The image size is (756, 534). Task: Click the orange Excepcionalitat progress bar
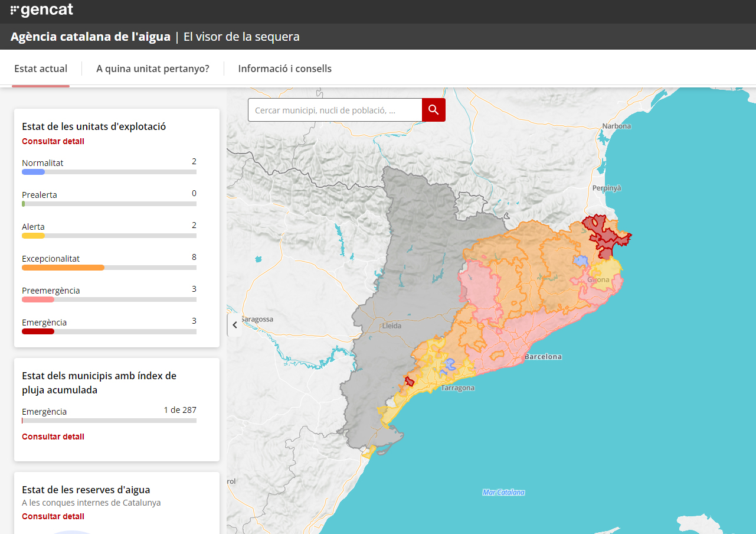pyautogui.click(x=109, y=268)
